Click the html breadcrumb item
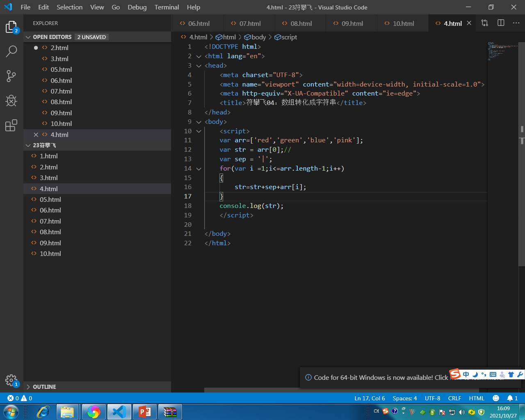 pyautogui.click(x=226, y=37)
